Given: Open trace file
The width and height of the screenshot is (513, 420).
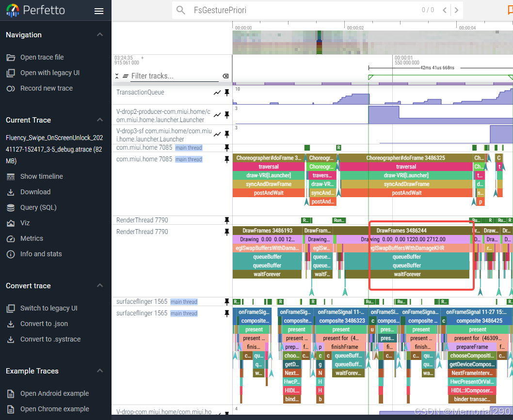Looking at the screenshot, I should [42, 57].
